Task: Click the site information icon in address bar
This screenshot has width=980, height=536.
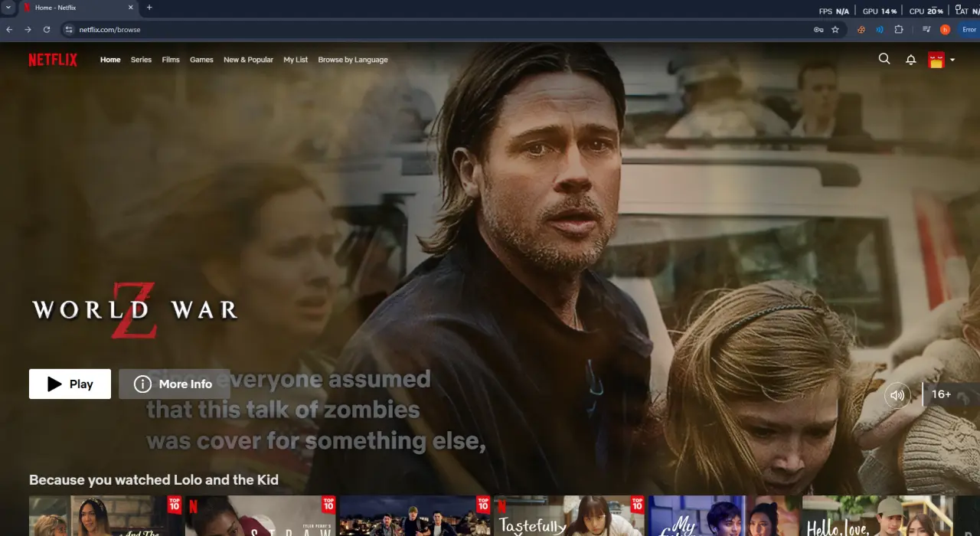Action: pyautogui.click(x=68, y=29)
